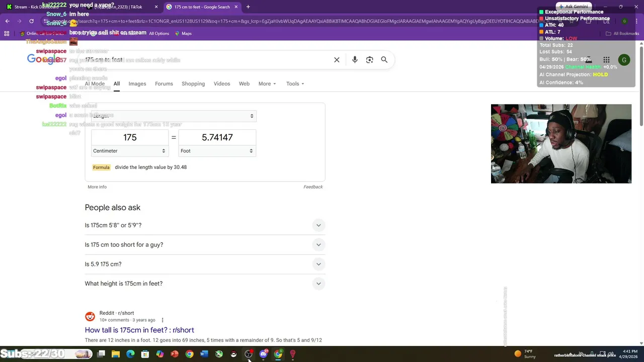Open the bookmarks bar apps grid icon

coord(7,34)
